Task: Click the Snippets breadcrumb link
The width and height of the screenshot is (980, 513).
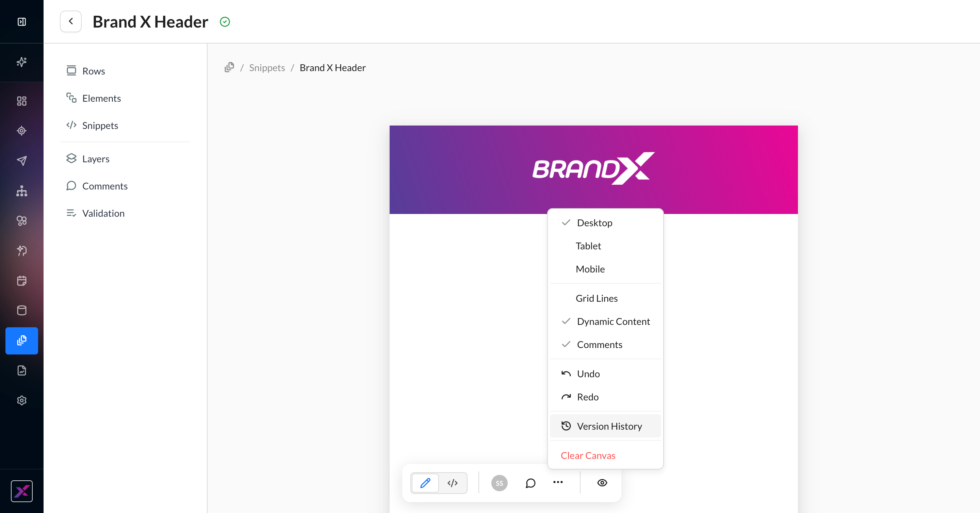Action: click(x=267, y=68)
